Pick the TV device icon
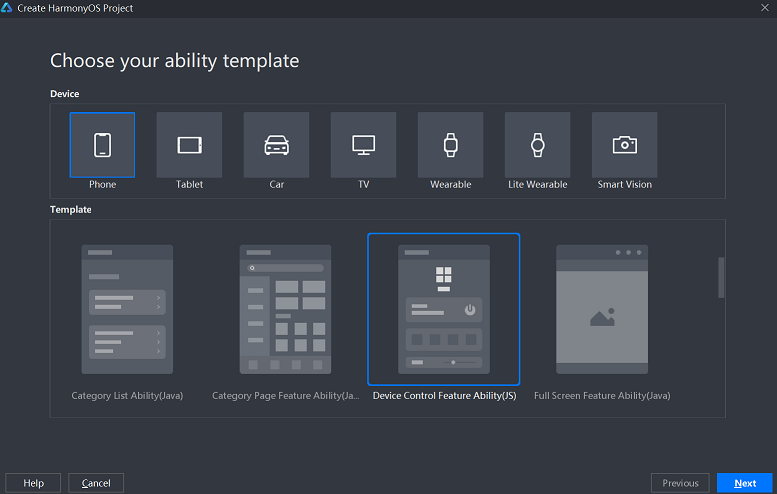 tap(363, 145)
